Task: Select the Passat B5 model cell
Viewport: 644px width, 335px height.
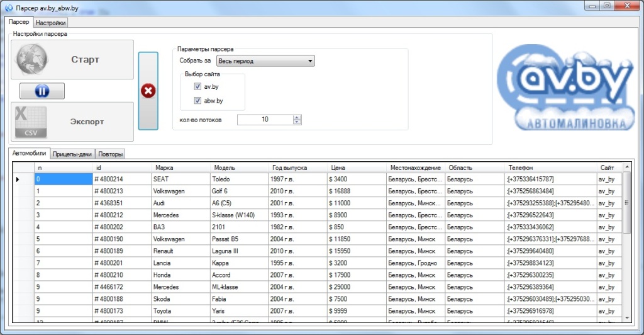Action: pyautogui.click(x=240, y=239)
